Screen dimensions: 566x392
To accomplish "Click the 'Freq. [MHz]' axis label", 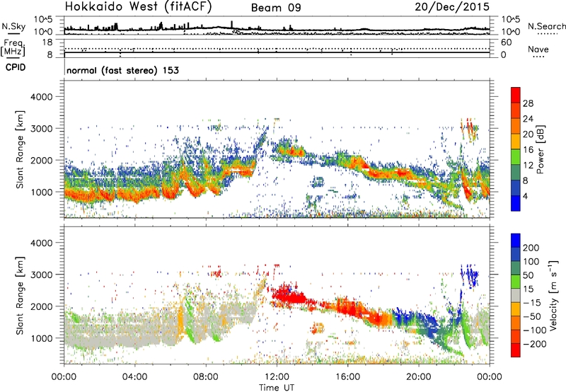I will pos(13,48).
